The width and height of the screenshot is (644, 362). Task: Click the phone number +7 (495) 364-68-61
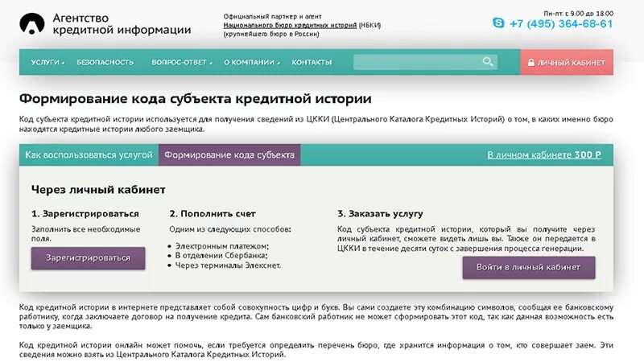tap(561, 23)
